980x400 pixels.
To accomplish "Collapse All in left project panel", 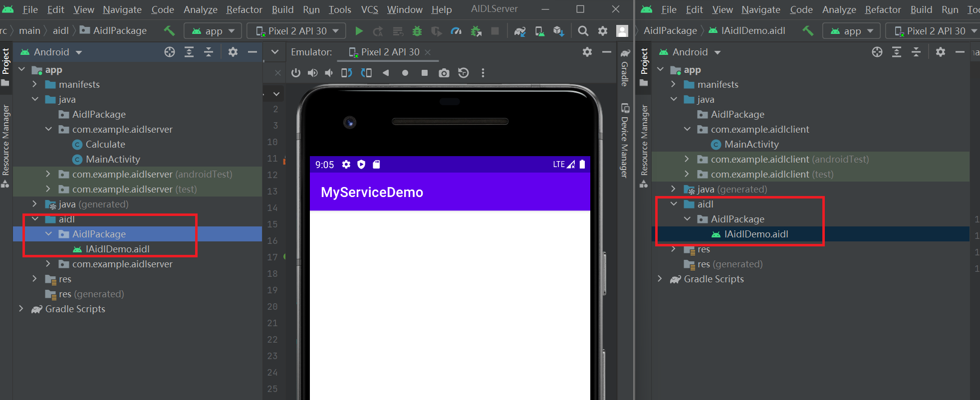I will [209, 52].
